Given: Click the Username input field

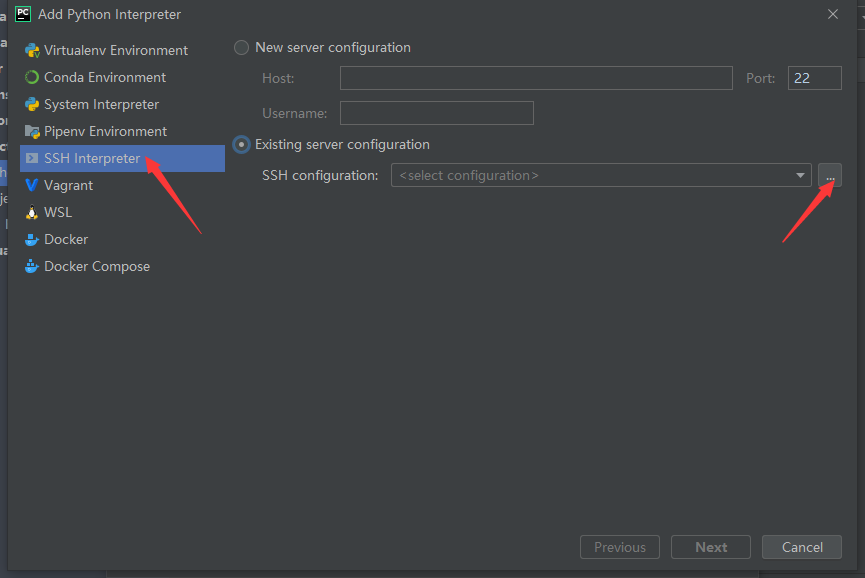Looking at the screenshot, I should (437, 113).
